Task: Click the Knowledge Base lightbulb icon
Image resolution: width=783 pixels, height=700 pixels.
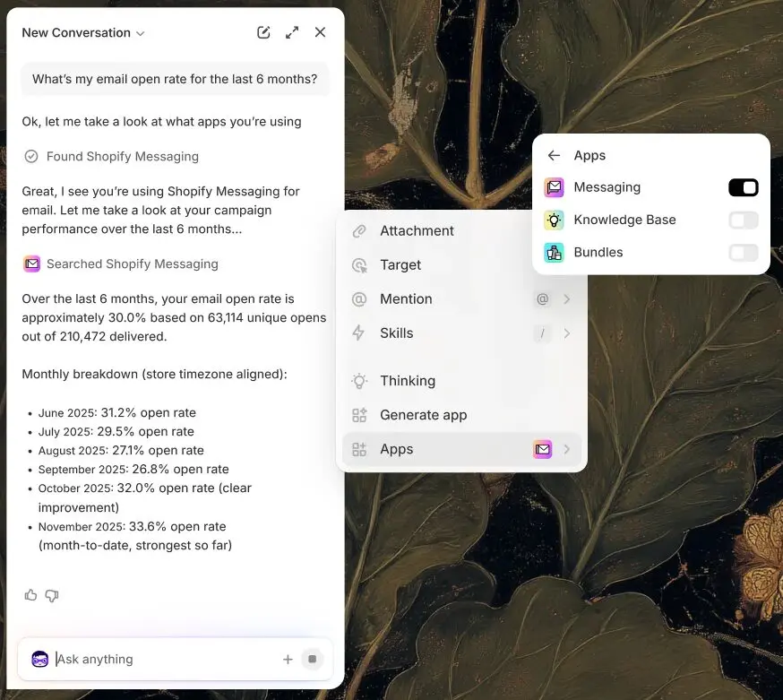Action: coord(555,220)
